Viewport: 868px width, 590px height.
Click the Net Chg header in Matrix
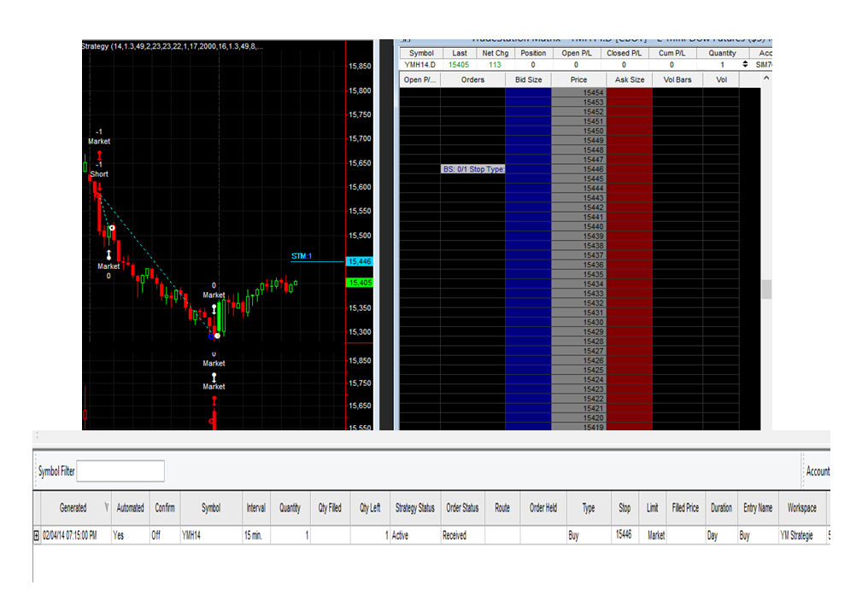[495, 53]
